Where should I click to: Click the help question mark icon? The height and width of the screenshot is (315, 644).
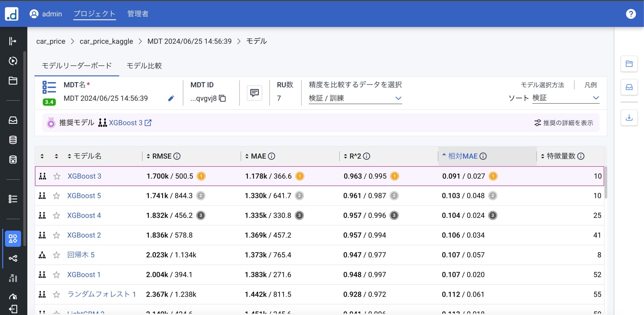(x=631, y=14)
